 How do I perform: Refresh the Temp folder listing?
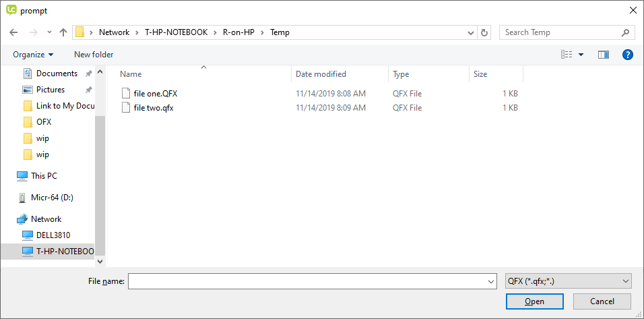(485, 32)
